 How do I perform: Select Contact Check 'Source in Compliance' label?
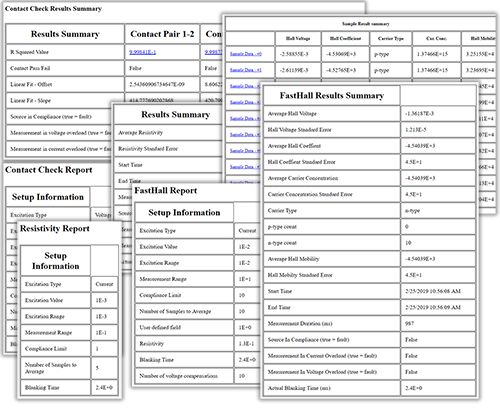51,117
